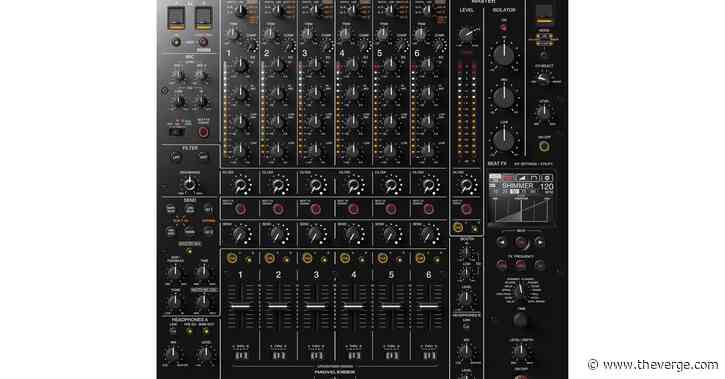This screenshot has width=725, height=379.
Task: Toggle channel 3 yellow cue button
Action: point(307,258)
